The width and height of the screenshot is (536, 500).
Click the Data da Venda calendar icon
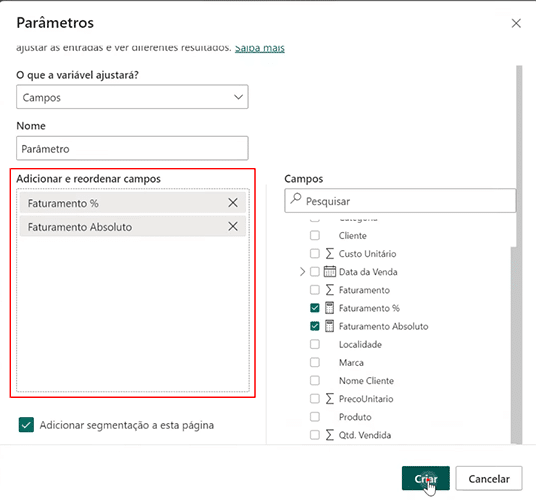point(330,271)
